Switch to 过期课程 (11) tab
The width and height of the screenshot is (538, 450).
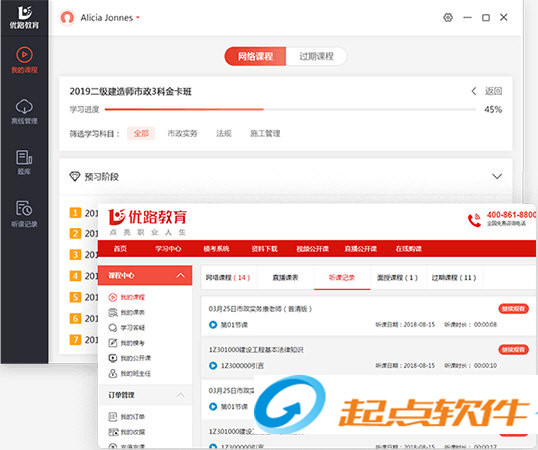pyautogui.click(x=454, y=277)
